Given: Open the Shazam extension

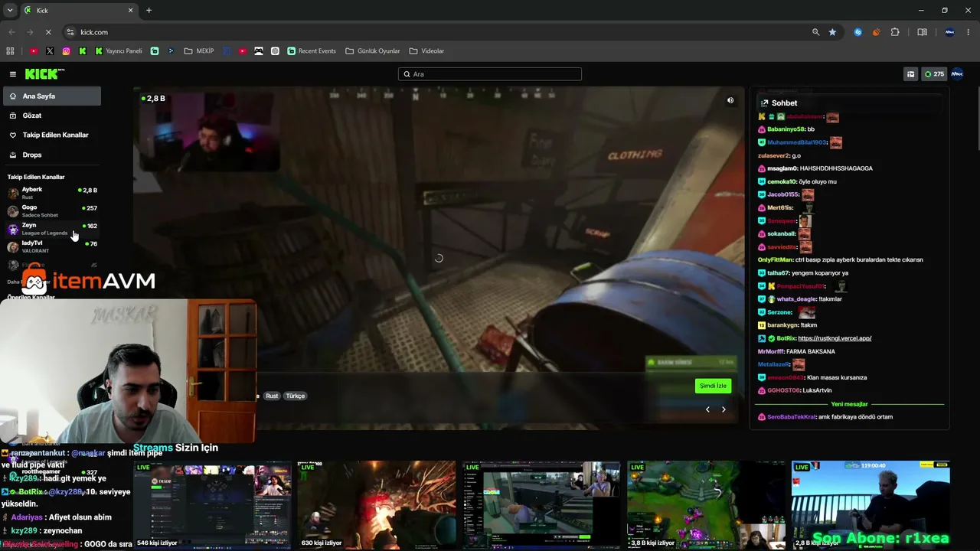Looking at the screenshot, I should pyautogui.click(x=857, y=32).
